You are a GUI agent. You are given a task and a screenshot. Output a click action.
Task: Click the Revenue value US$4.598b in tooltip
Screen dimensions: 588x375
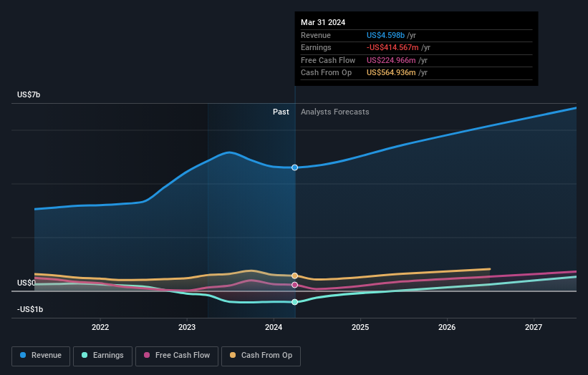tap(385, 35)
